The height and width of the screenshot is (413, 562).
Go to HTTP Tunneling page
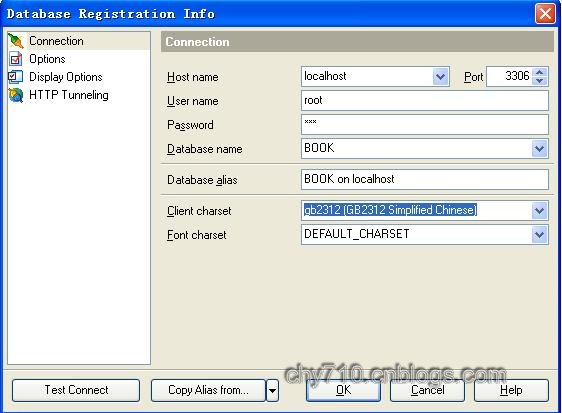pyautogui.click(x=69, y=95)
